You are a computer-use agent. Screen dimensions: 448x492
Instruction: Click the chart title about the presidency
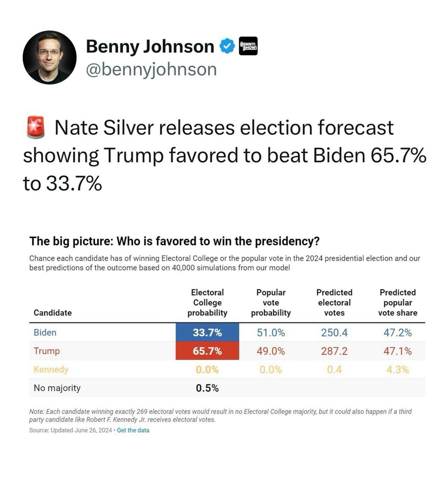tap(174, 241)
